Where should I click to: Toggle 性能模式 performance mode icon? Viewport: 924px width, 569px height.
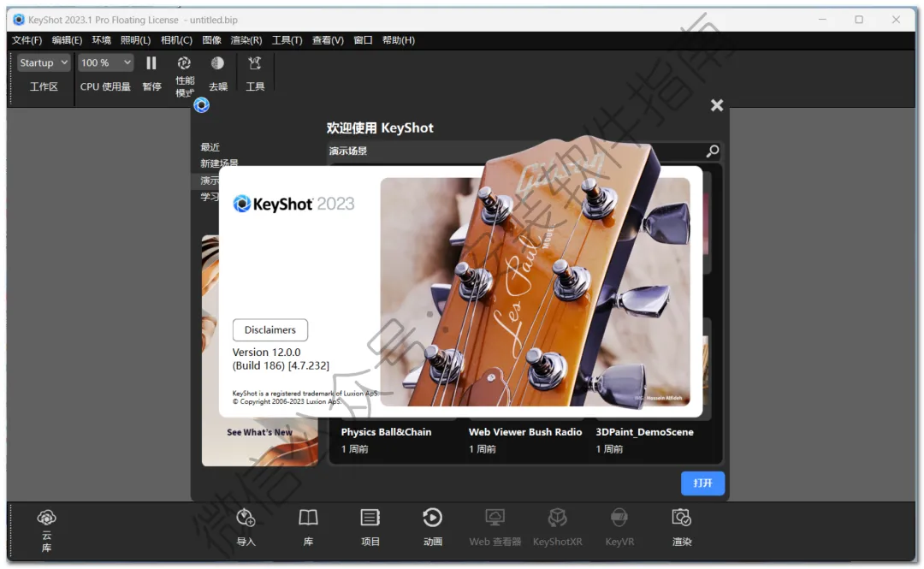pyautogui.click(x=185, y=63)
